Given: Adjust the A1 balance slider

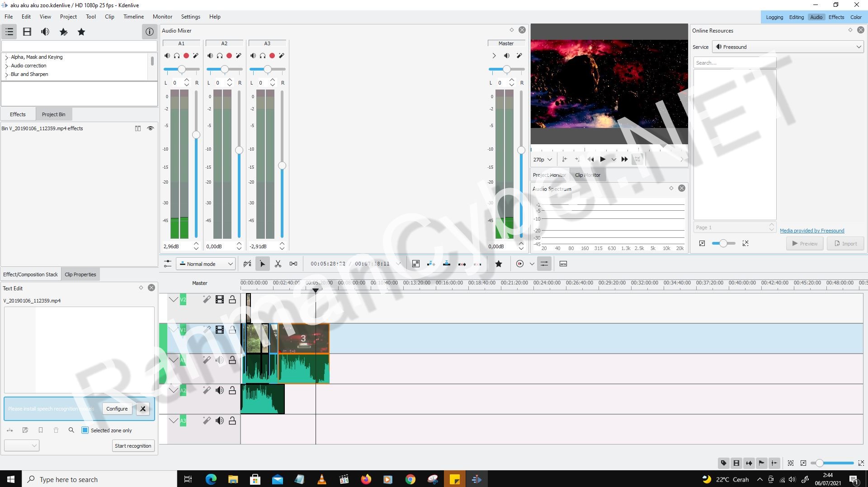Looking at the screenshot, I should (x=181, y=69).
